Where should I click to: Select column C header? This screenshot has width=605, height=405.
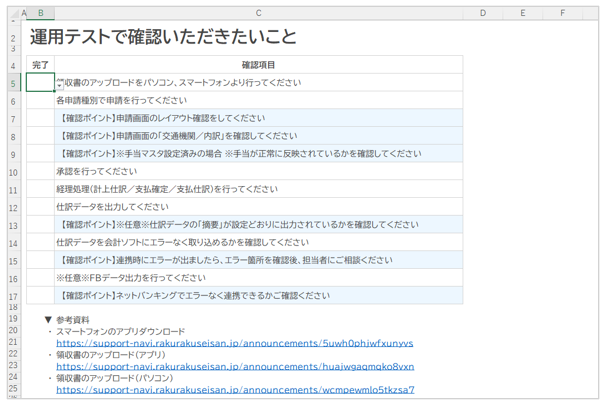click(x=258, y=14)
